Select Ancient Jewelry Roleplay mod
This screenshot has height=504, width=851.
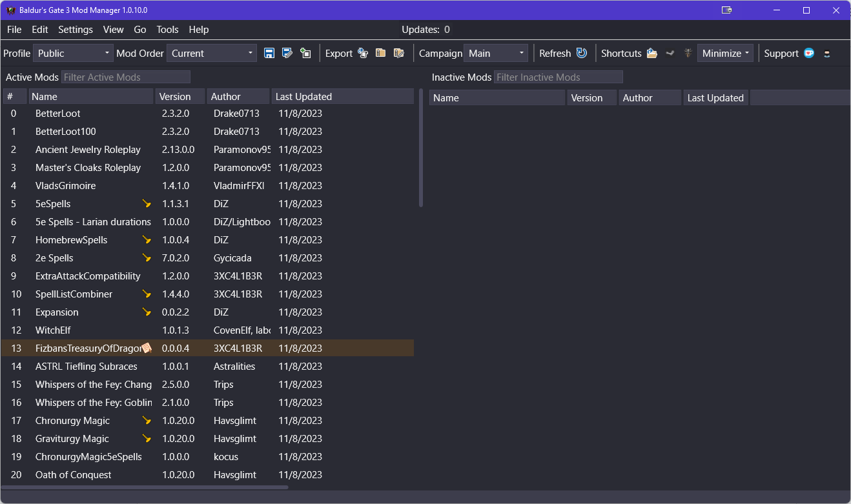tap(207, 149)
